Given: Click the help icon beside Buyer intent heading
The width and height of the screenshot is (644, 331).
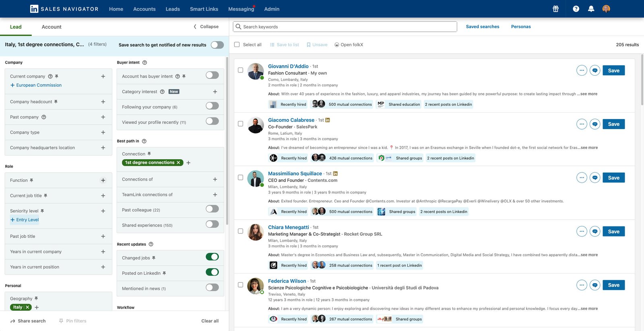Looking at the screenshot, I should coord(144,63).
